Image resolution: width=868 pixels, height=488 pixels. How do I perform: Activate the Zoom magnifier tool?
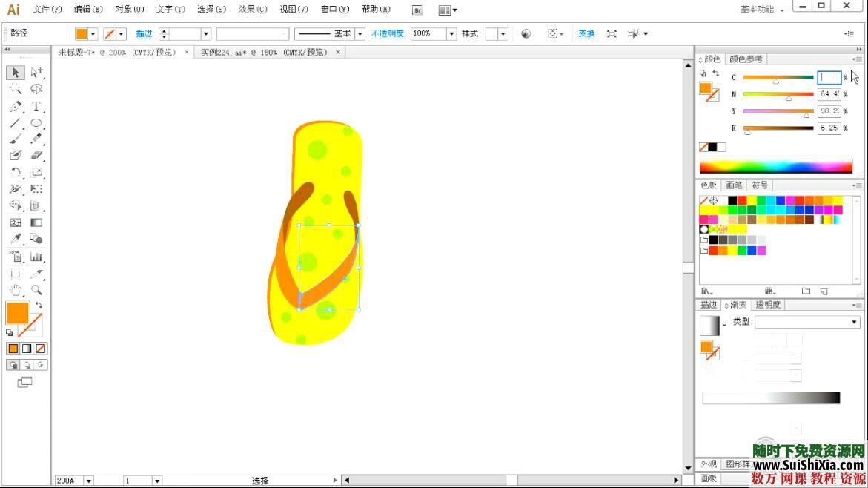point(36,290)
